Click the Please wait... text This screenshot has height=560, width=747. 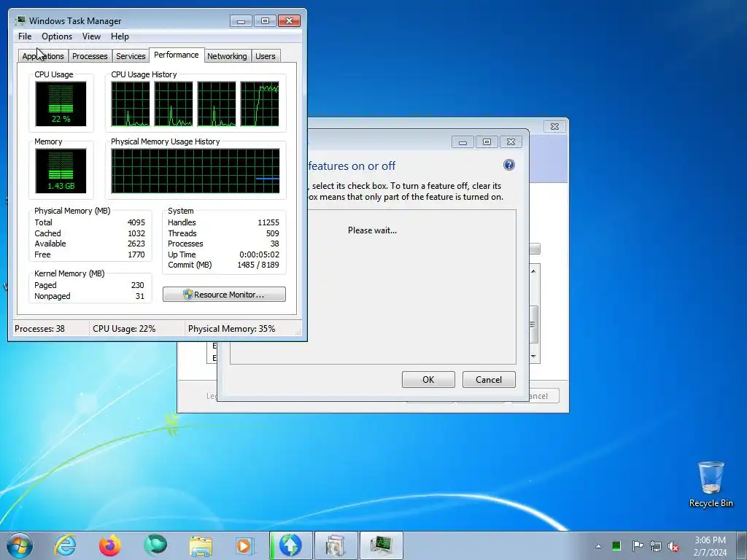click(372, 230)
